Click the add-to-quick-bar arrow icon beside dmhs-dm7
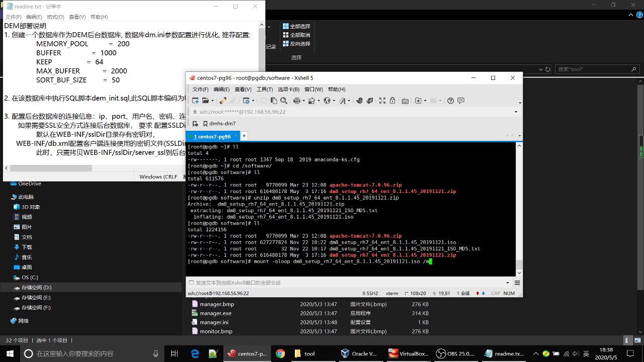This screenshot has width=644, height=362. (x=195, y=124)
